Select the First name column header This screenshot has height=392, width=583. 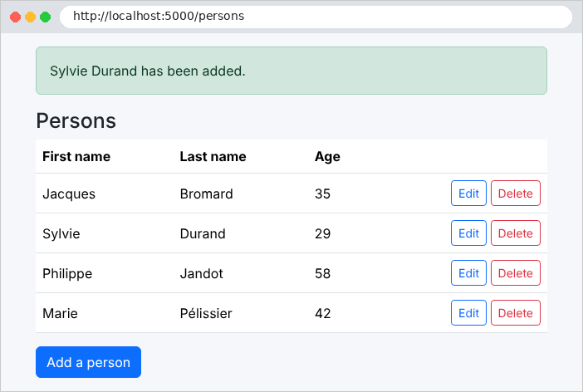coord(76,157)
